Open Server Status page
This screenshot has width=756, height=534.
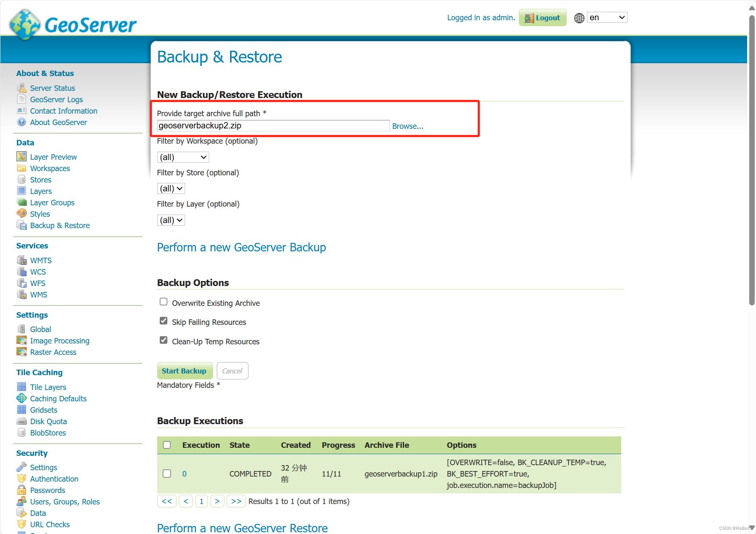(x=52, y=88)
